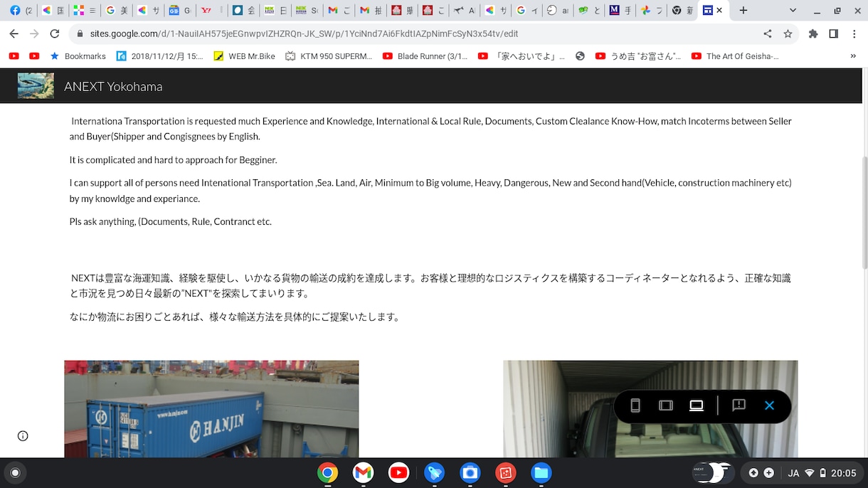Open notification icons in the shelf tray
This screenshot has width=868, height=488.
(x=761, y=473)
